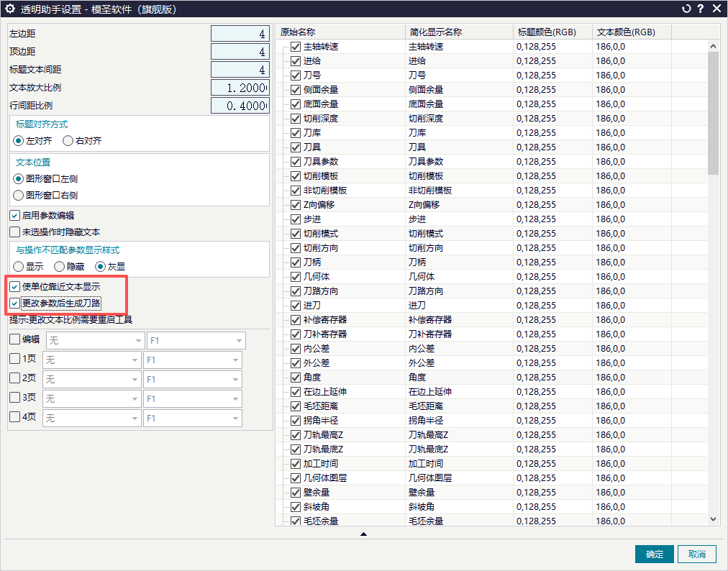Viewport: 728px width, 571px height.
Task: Close the 透明助手设置 dialog
Action: click(716, 9)
